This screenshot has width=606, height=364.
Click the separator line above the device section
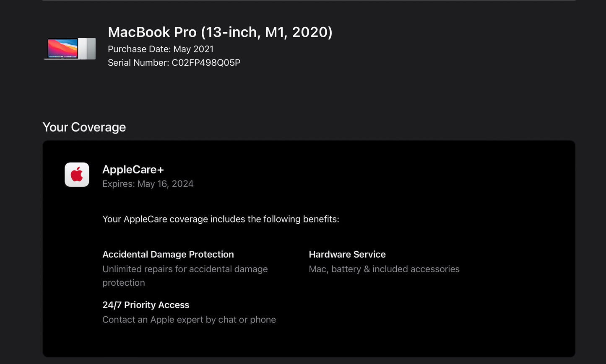coord(303,2)
